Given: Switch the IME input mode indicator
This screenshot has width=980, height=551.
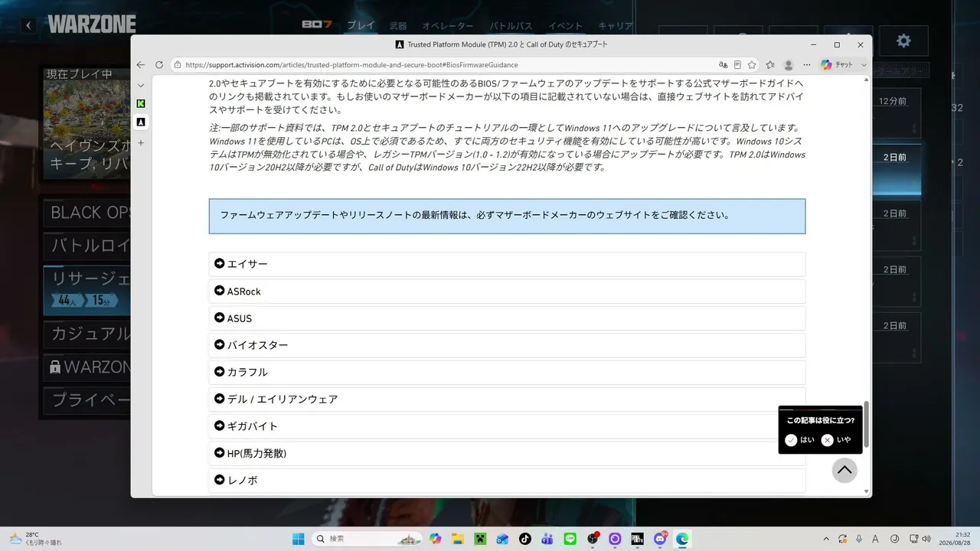Looking at the screenshot, I should pyautogui.click(x=875, y=539).
